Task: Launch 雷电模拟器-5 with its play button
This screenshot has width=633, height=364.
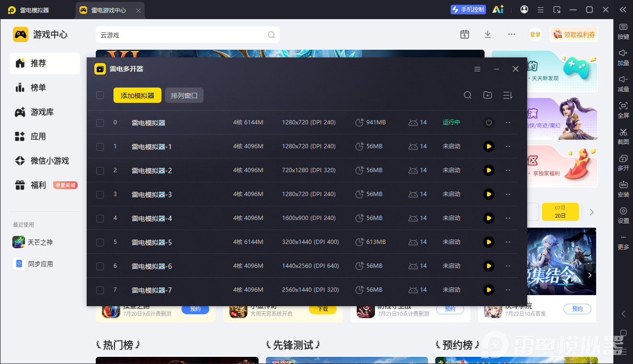Action: click(488, 242)
